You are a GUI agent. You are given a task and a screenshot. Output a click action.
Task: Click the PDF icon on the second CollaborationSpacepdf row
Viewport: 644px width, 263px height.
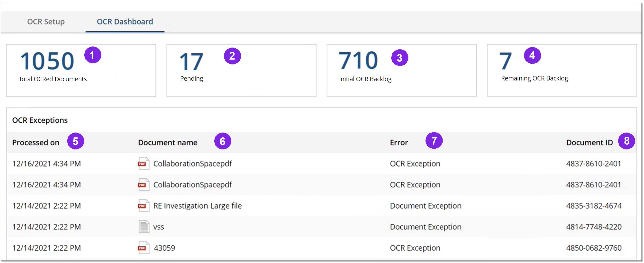point(143,184)
